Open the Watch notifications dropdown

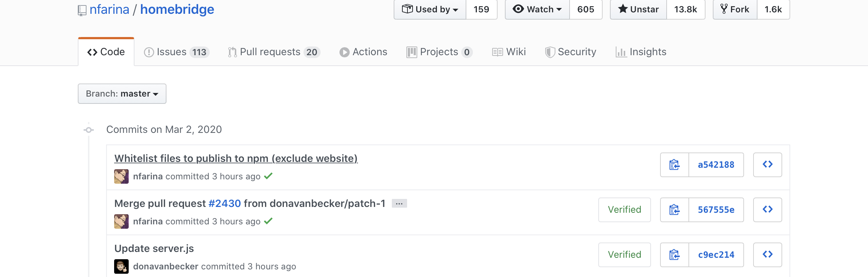coord(537,9)
